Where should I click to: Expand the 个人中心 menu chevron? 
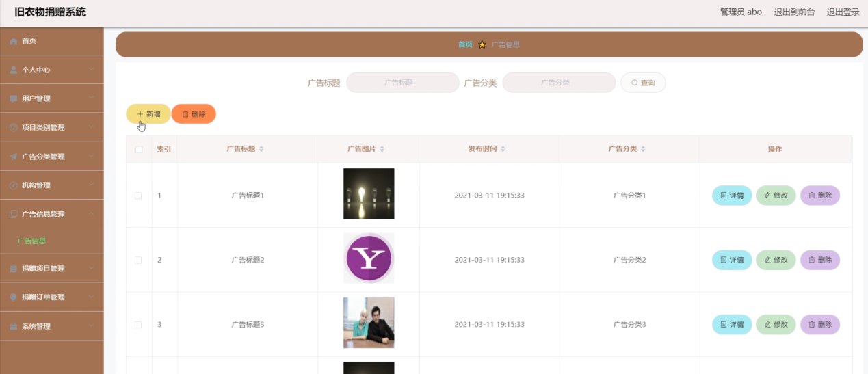[x=91, y=70]
